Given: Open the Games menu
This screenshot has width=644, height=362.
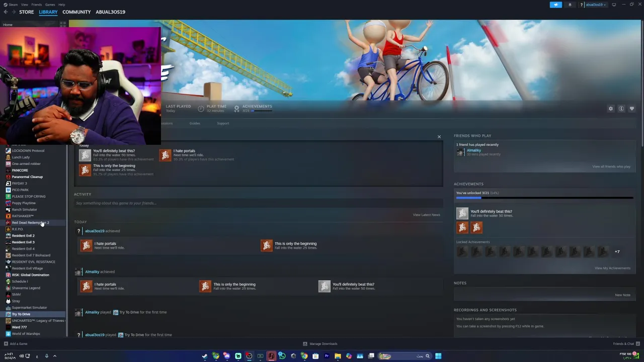Looking at the screenshot, I should [x=50, y=5].
